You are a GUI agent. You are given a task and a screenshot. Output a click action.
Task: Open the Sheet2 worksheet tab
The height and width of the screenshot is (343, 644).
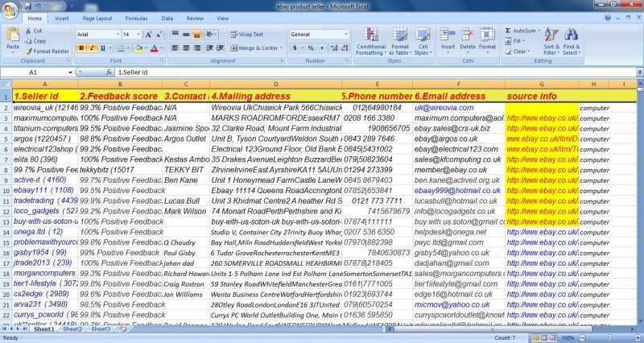click(x=72, y=329)
